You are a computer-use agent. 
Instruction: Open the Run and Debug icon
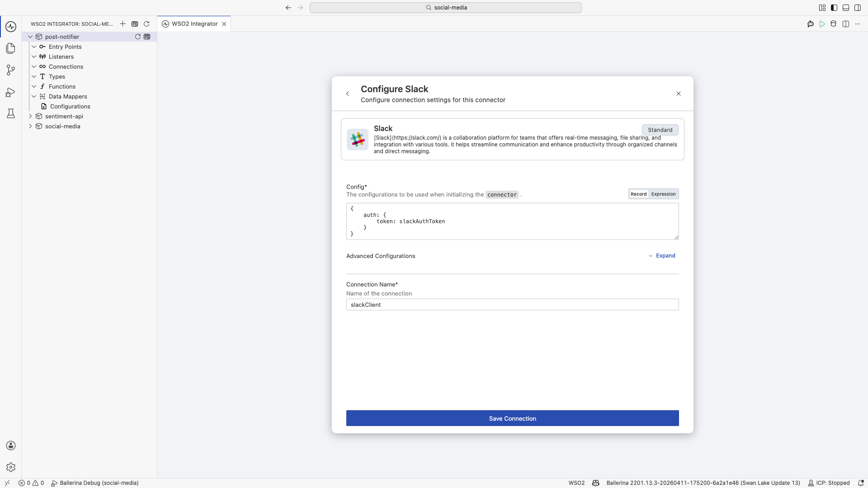(11, 92)
